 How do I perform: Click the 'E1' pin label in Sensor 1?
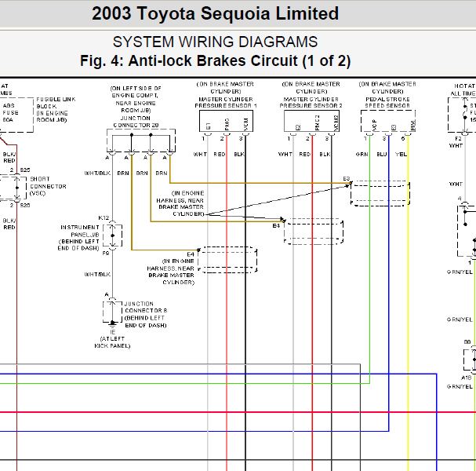pyautogui.click(x=208, y=126)
